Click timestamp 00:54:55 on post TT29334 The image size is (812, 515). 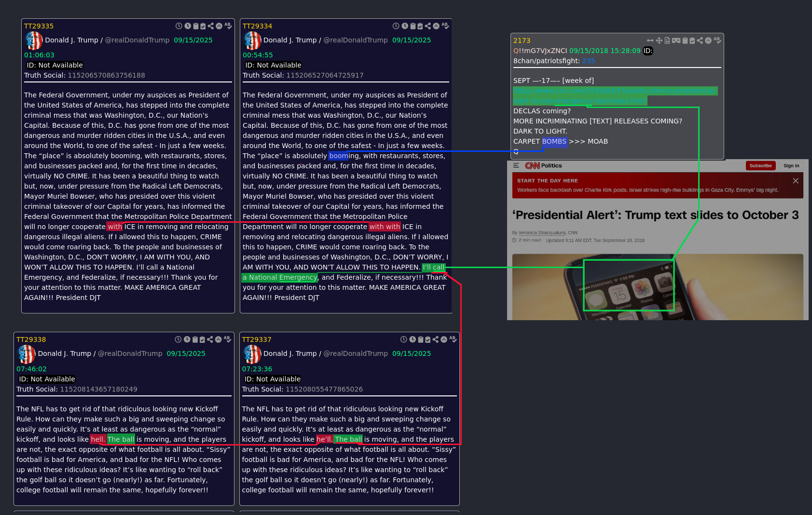pos(258,55)
